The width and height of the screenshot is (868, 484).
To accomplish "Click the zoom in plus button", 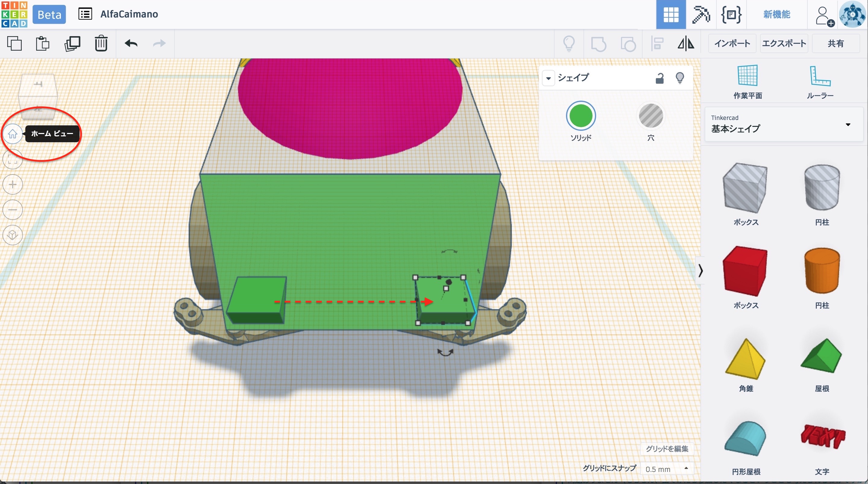I will click(12, 184).
